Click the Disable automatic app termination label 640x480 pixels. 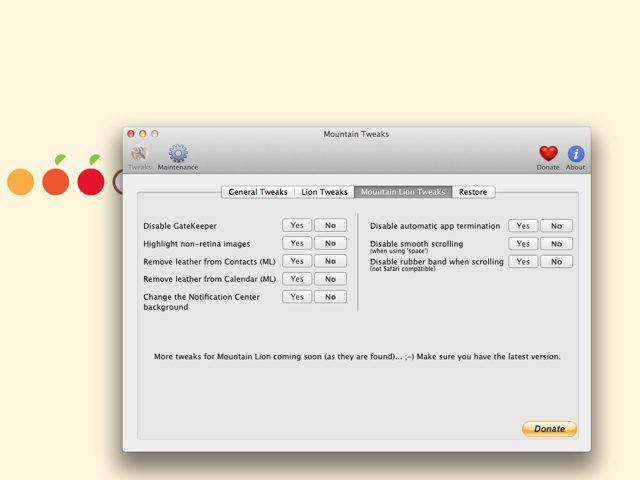pyautogui.click(x=435, y=226)
